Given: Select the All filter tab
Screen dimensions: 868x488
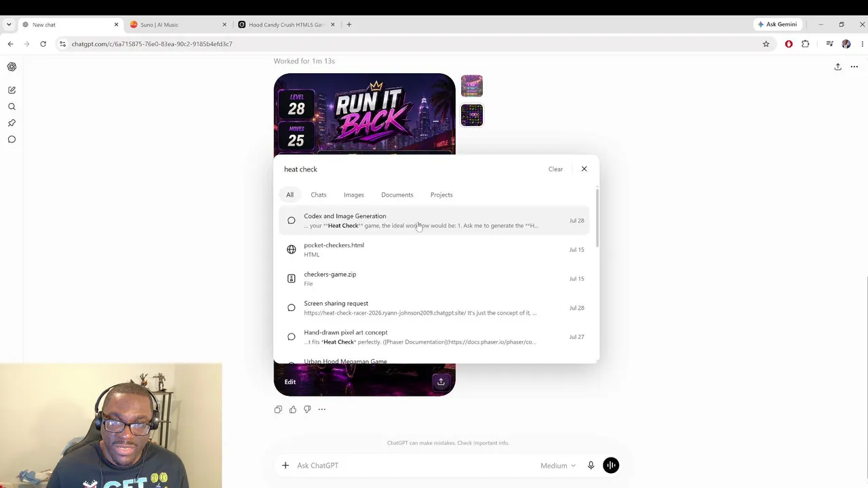Looking at the screenshot, I should (x=290, y=195).
